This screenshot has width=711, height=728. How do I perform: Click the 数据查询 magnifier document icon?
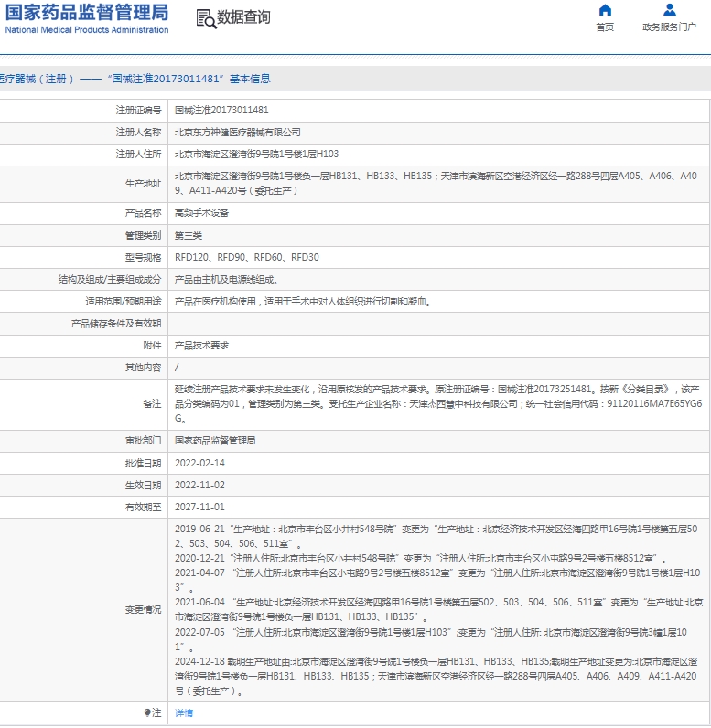coord(206,18)
